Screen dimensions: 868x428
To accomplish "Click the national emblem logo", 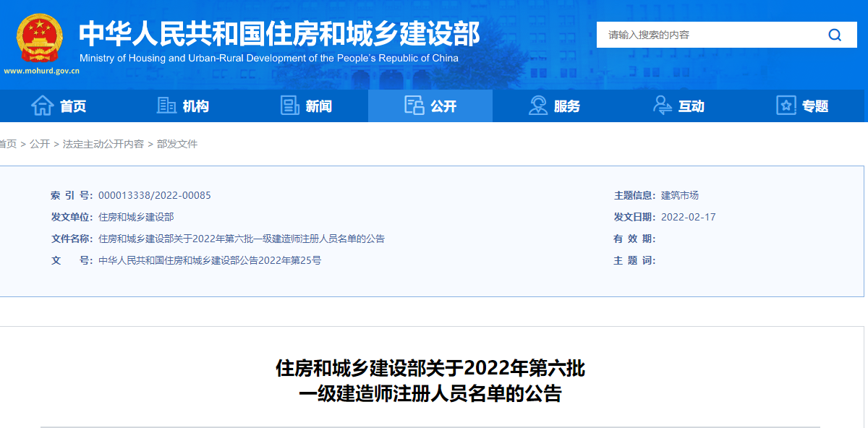I will 40,38.
